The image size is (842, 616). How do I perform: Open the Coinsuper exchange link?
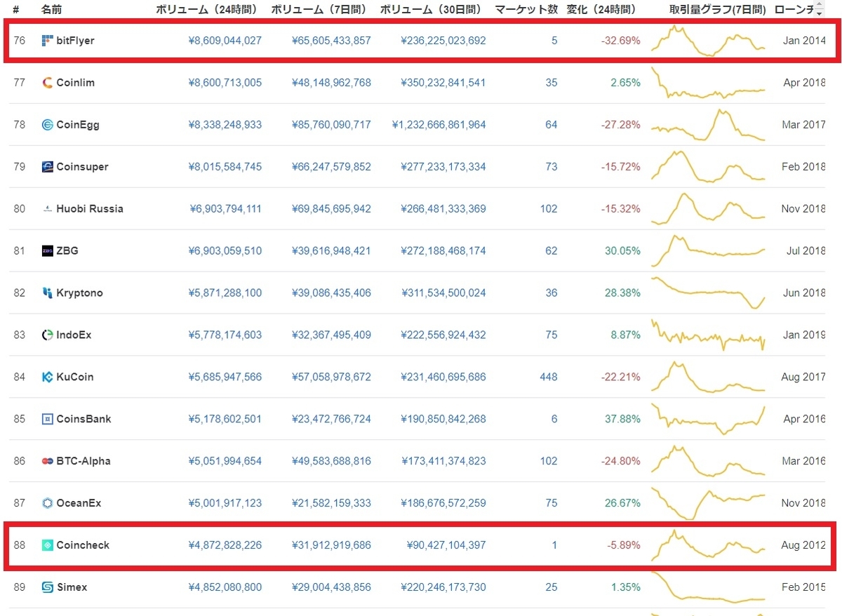coord(82,167)
